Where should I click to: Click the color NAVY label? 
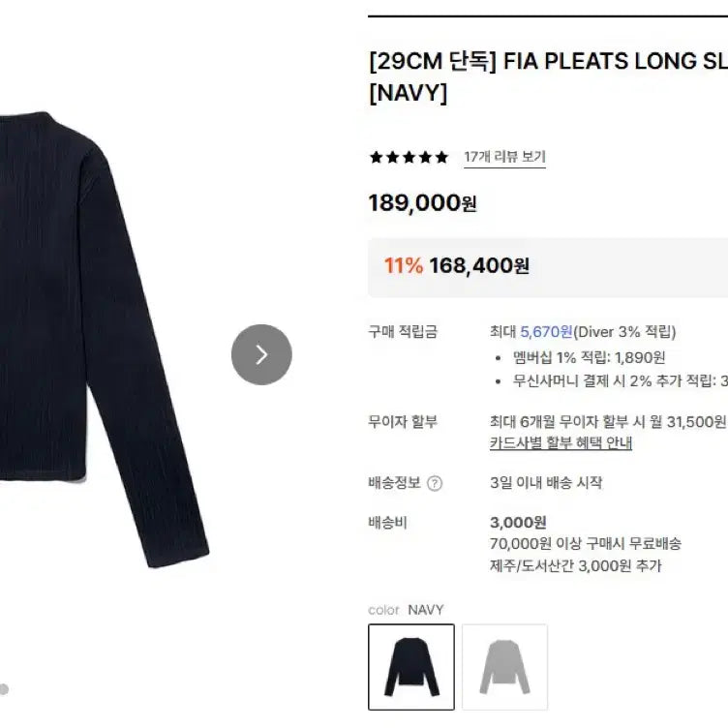(407, 610)
